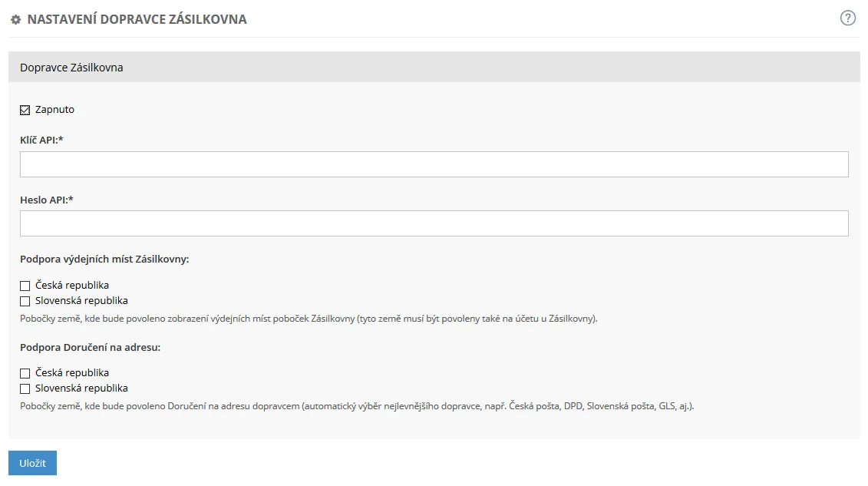
Task: Click the Dopravce Zásilkovna section header bar
Action: point(434,68)
